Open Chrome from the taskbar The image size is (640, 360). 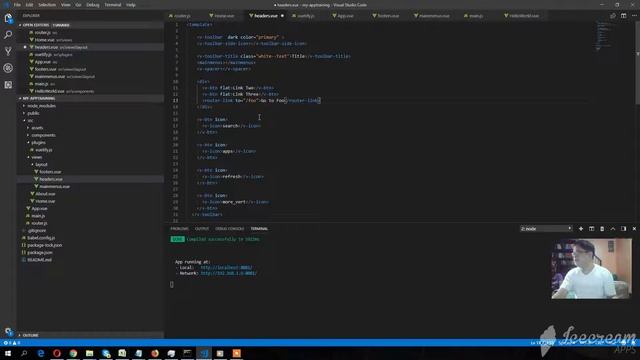coord(73,353)
